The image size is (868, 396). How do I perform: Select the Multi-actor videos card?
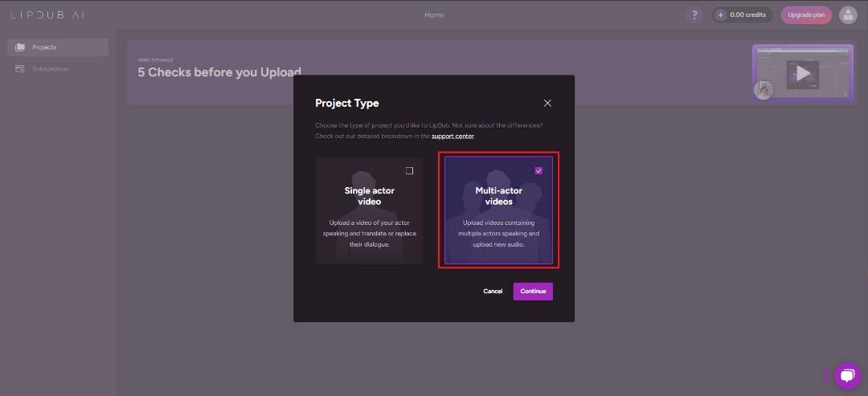click(498, 210)
